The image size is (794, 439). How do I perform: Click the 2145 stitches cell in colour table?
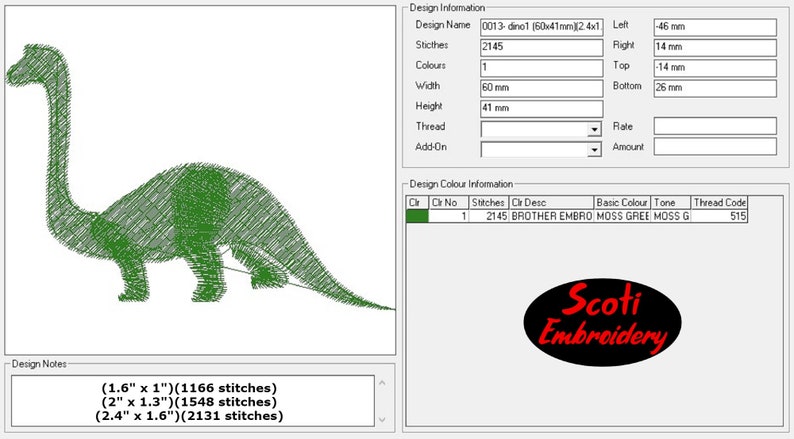tap(489, 216)
